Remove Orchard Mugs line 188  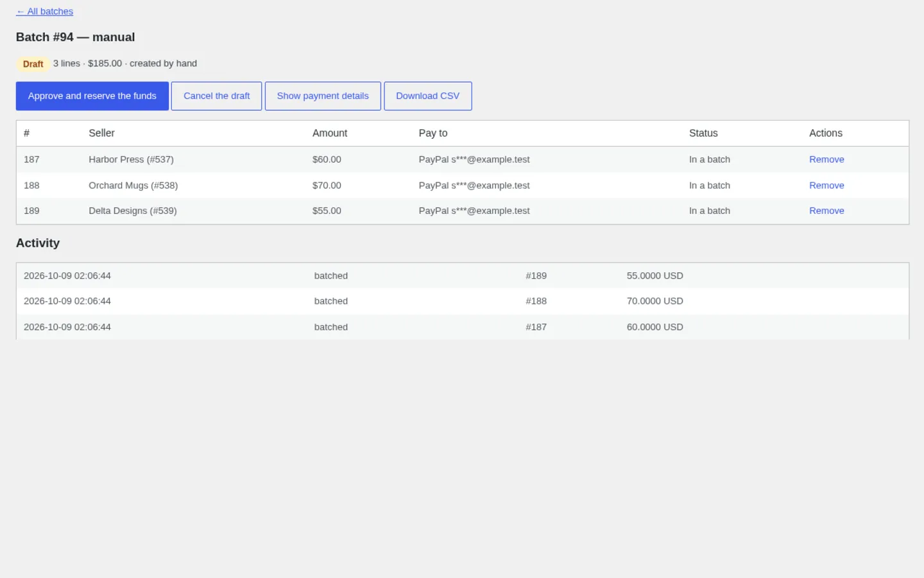coord(826,185)
